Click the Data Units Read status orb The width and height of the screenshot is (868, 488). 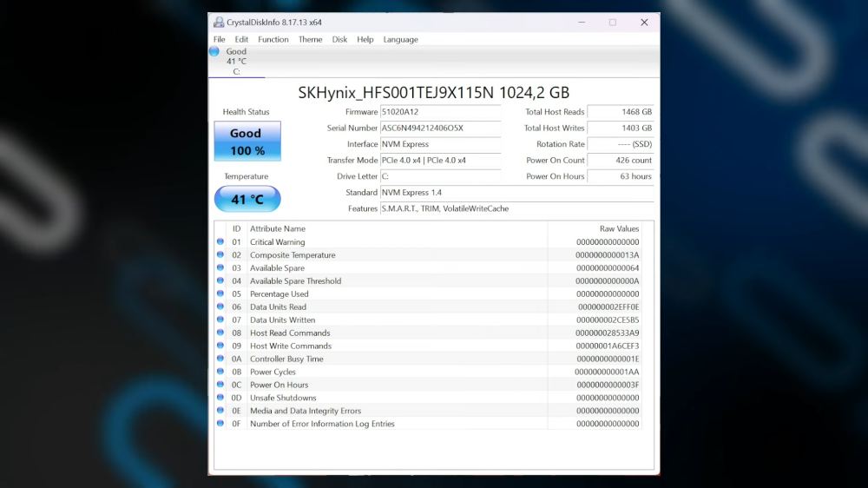tap(220, 307)
